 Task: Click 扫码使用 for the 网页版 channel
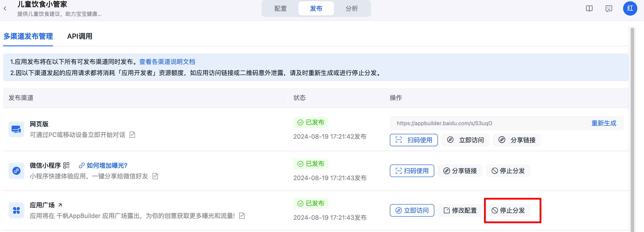click(x=414, y=140)
